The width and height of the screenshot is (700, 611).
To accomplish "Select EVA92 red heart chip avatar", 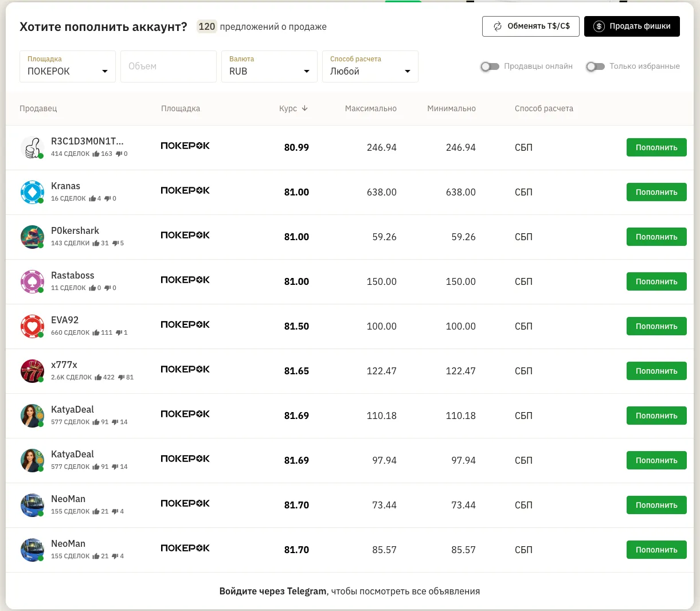I will [x=32, y=326].
